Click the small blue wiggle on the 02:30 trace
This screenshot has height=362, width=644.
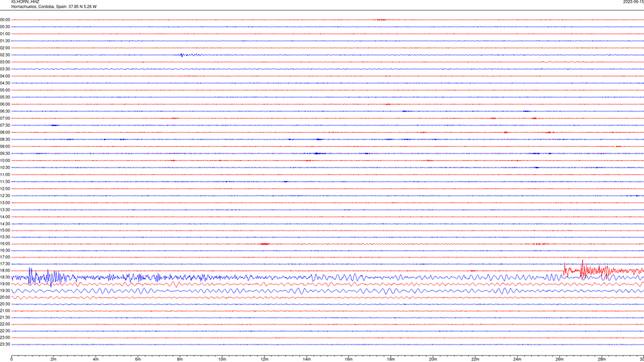[190, 54]
